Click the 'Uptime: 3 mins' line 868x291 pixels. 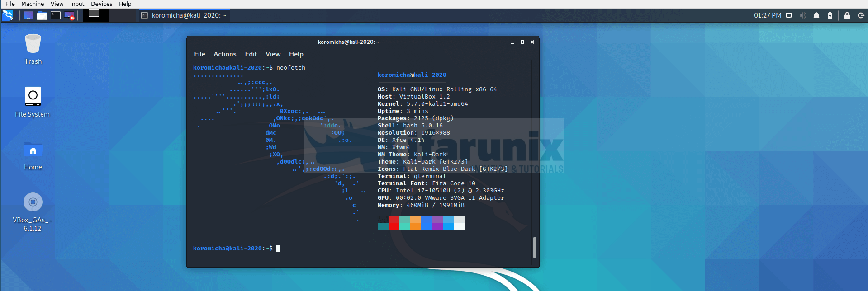click(x=403, y=111)
